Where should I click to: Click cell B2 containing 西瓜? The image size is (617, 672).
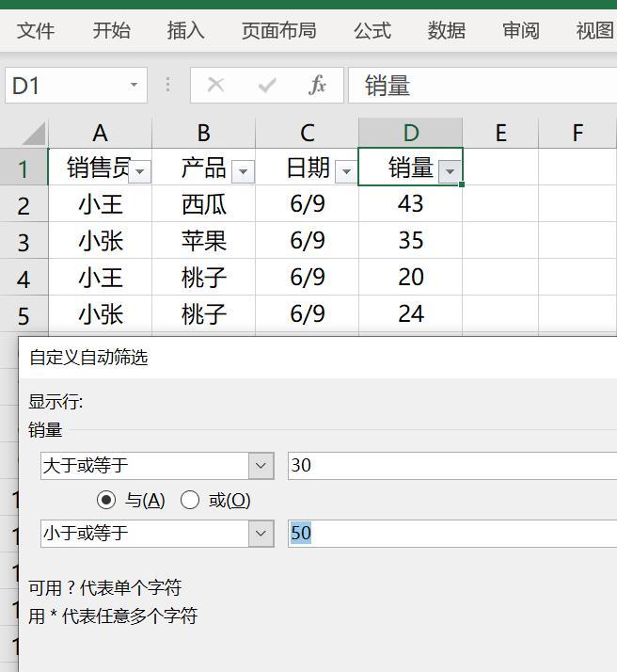click(204, 204)
